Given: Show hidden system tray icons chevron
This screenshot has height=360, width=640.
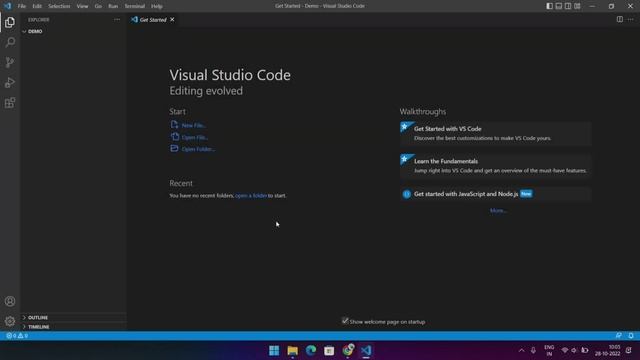Looking at the screenshot, I should [x=521, y=350].
